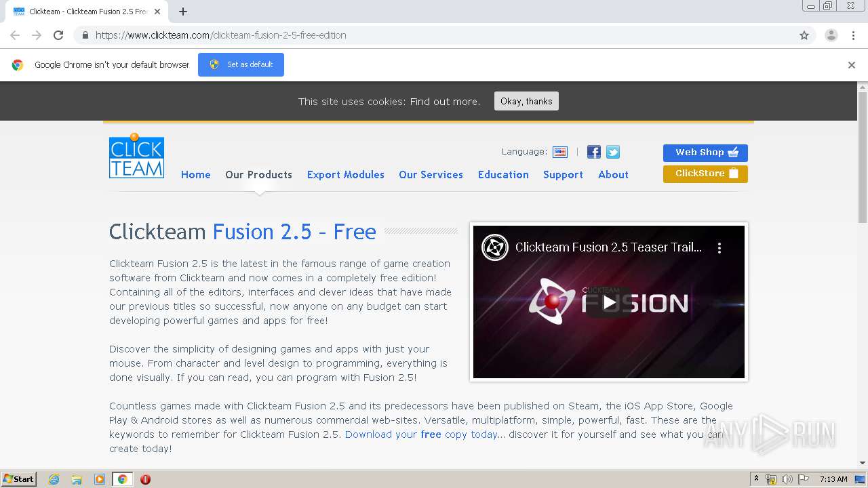Click the address bar URL

(x=221, y=35)
